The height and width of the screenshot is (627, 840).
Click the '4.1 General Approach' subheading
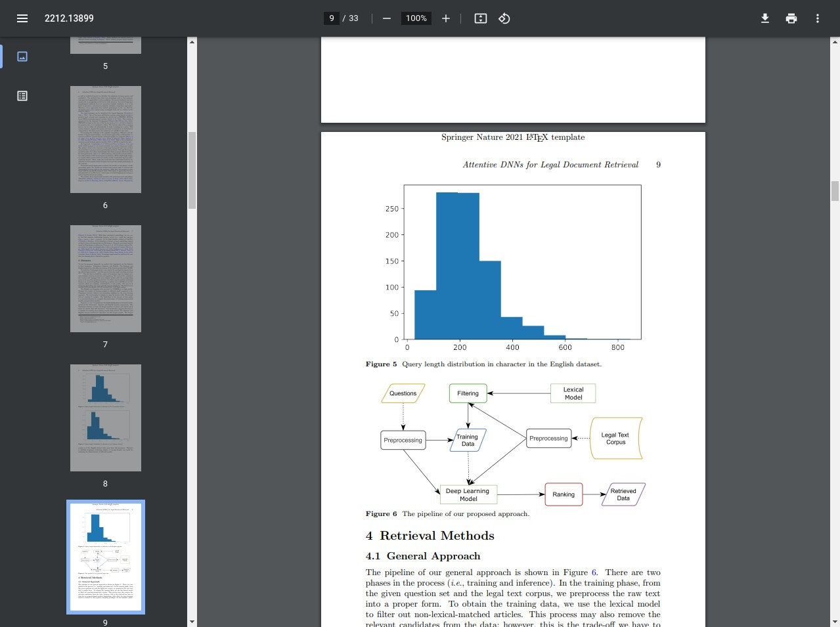coord(423,556)
